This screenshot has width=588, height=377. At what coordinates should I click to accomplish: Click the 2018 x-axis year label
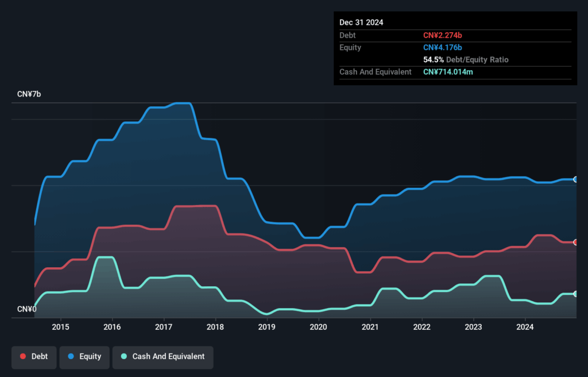[215, 327]
